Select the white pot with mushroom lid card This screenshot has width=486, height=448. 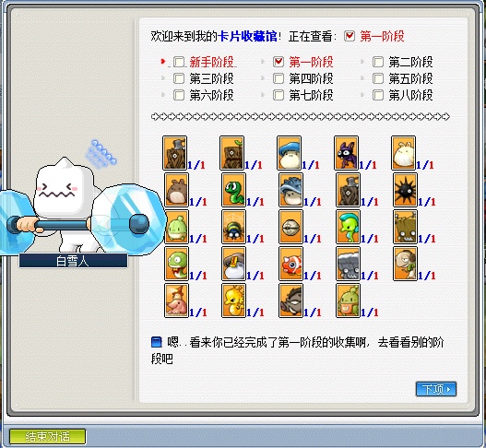(x=233, y=264)
